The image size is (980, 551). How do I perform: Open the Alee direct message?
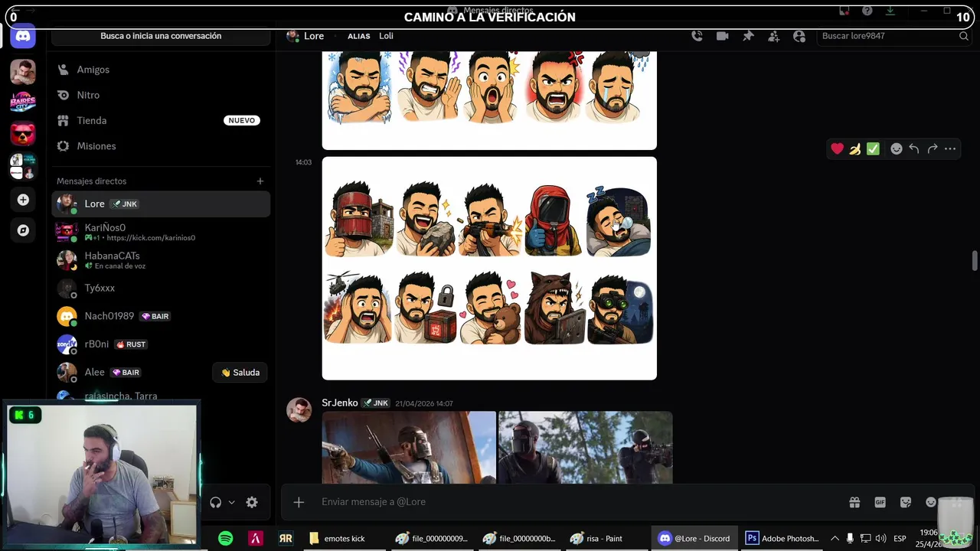(130, 373)
